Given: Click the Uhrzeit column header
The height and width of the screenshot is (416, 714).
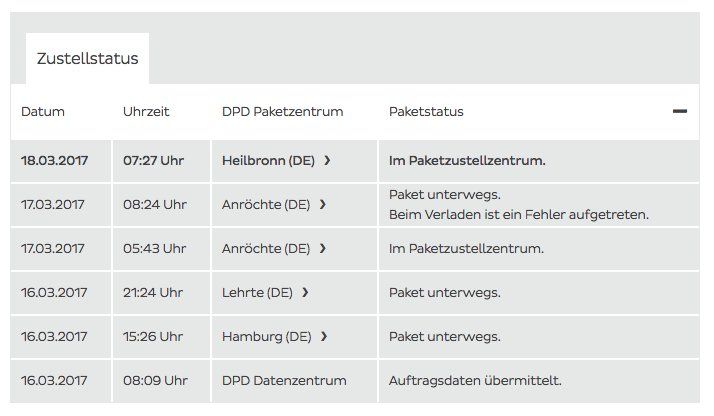Looking at the screenshot, I should pyautogui.click(x=146, y=111).
